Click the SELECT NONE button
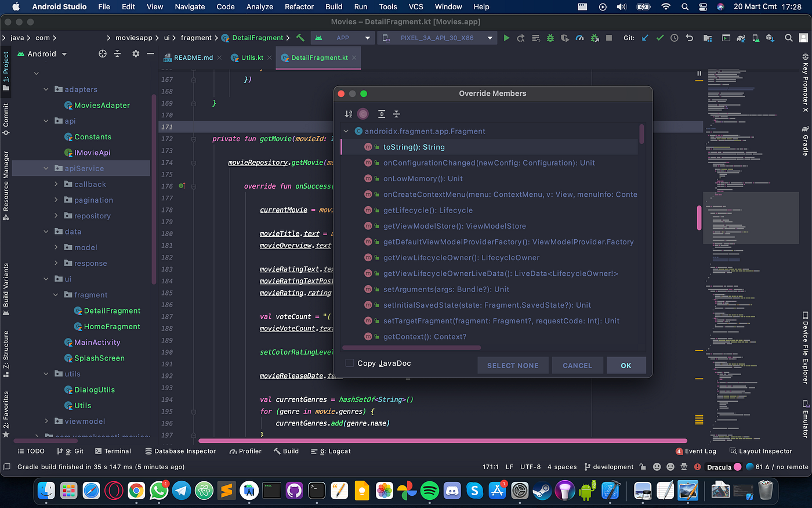This screenshot has height=508, width=812. [513, 365]
